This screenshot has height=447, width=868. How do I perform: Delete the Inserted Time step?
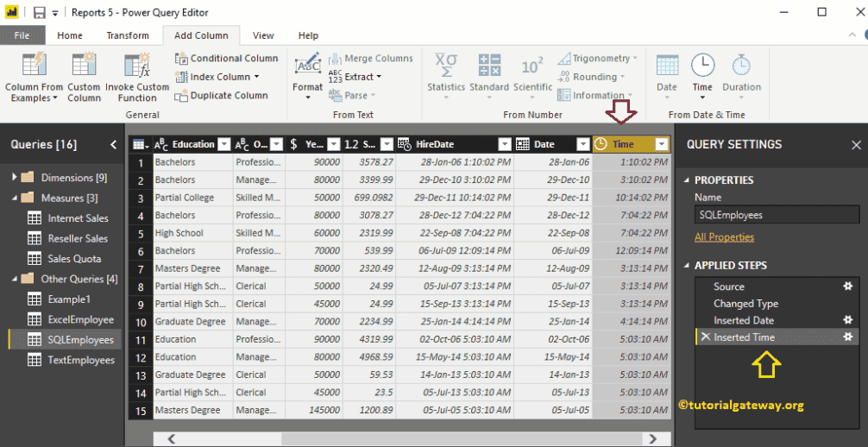(705, 337)
